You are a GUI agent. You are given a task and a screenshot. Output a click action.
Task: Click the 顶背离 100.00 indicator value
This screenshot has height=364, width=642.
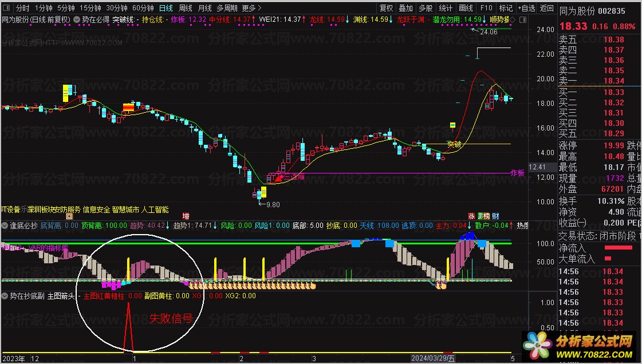click(104, 225)
